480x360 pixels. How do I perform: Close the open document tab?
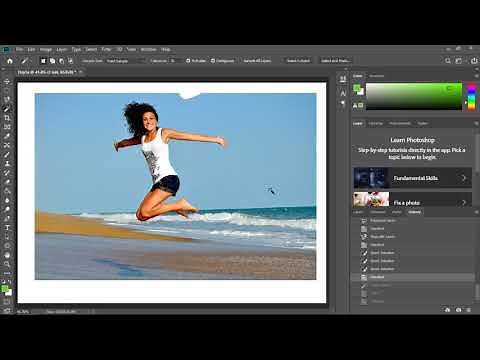[x=81, y=72]
